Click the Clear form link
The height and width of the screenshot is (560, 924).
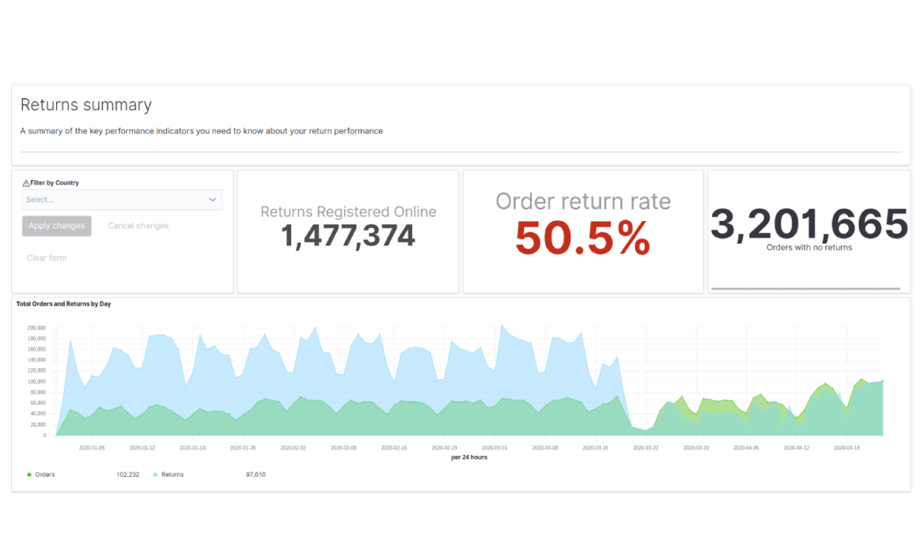(x=46, y=258)
